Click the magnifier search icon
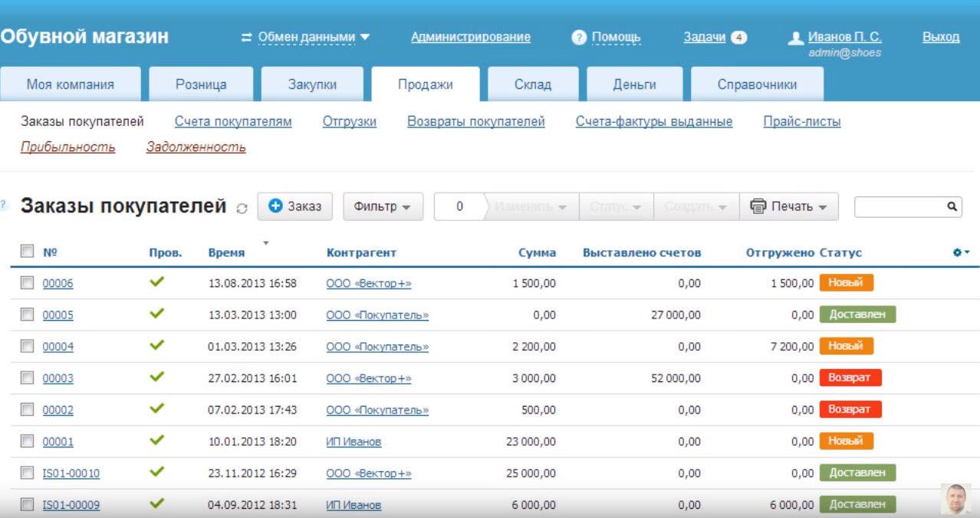 pos(952,206)
